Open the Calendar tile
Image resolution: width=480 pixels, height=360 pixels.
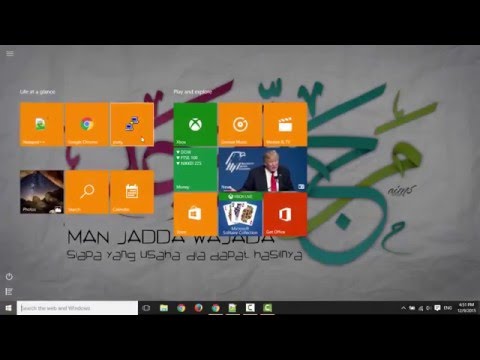(132, 192)
